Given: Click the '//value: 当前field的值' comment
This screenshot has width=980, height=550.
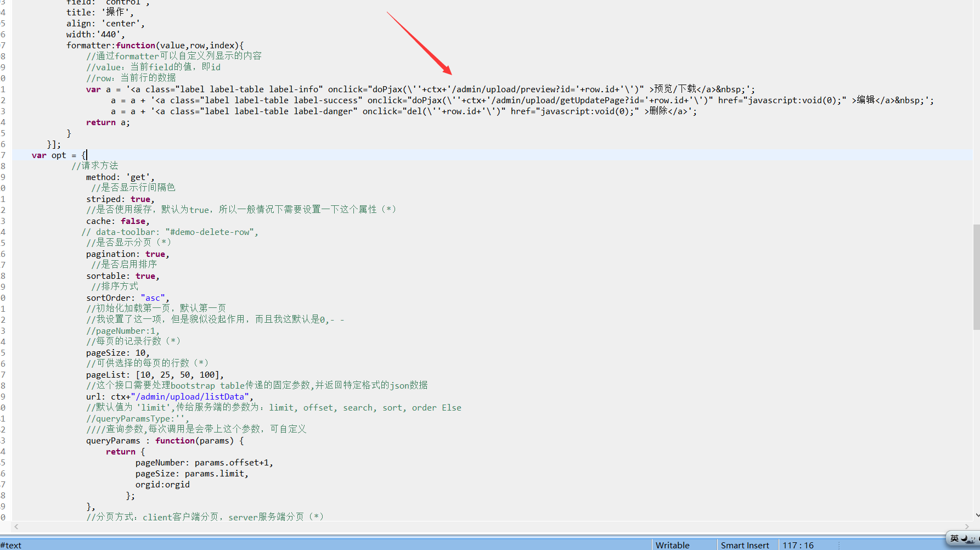Looking at the screenshot, I should pos(153,67).
